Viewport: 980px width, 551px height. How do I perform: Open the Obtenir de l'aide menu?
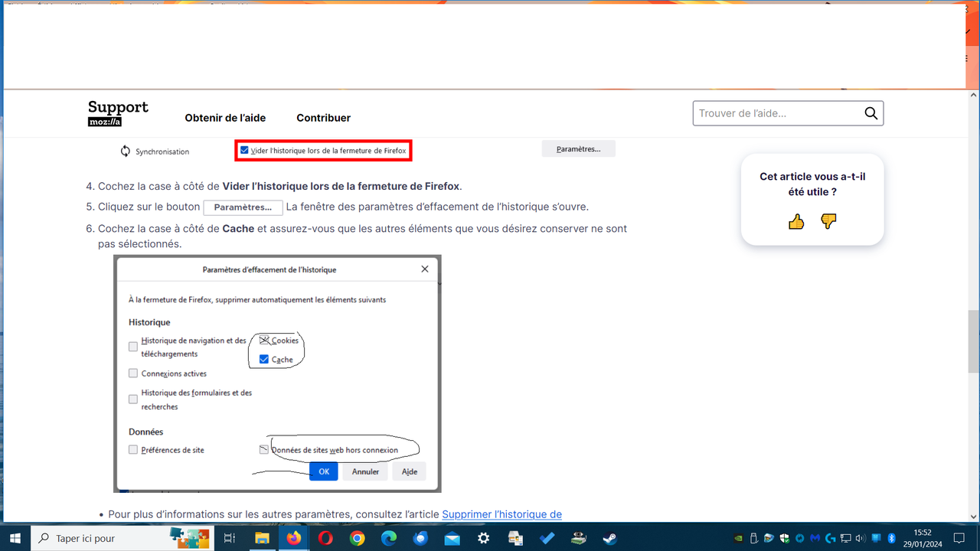pyautogui.click(x=225, y=118)
